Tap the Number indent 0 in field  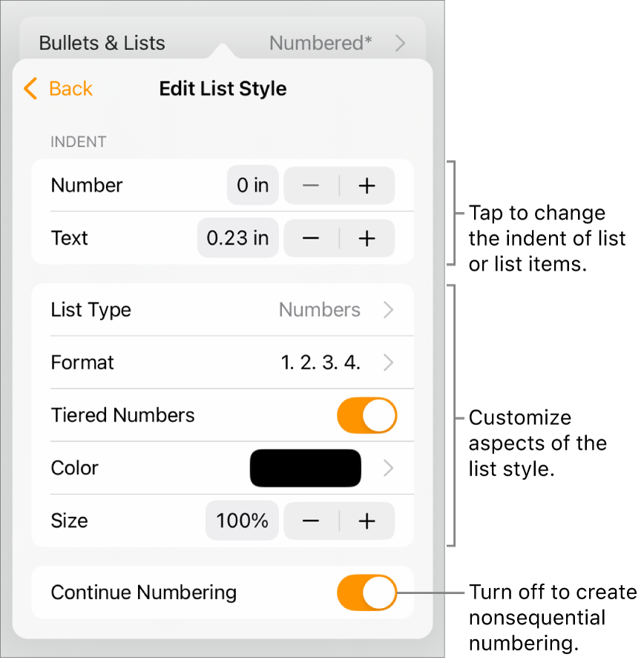pos(252,185)
